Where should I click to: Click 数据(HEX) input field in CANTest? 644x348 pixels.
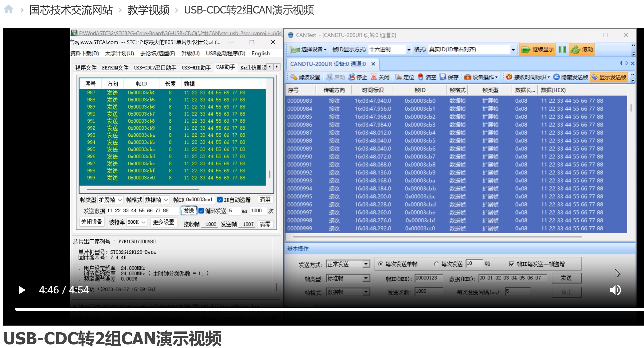[x=513, y=278]
